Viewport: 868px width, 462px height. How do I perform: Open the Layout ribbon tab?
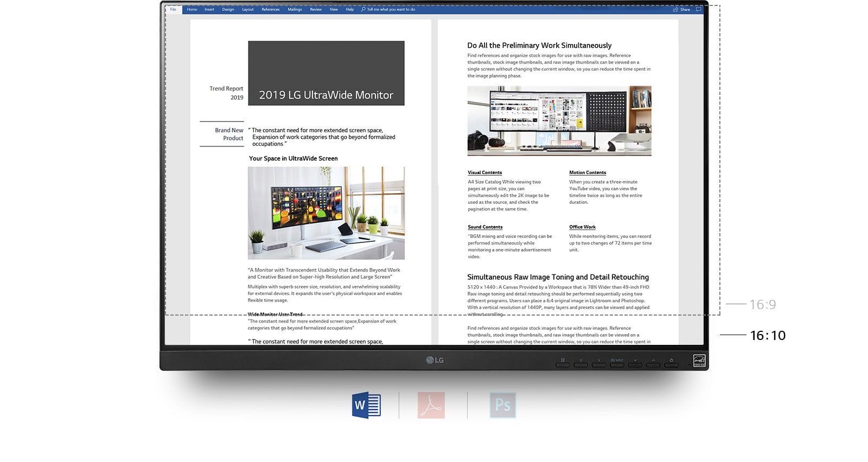(x=248, y=9)
